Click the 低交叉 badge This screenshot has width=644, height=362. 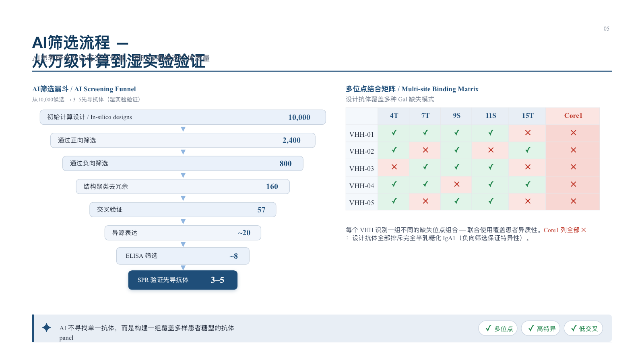click(583, 328)
